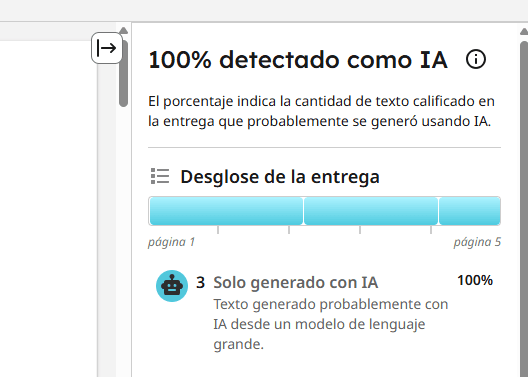Click the Desglose de la entrega heading
528x377 pixels.
click(x=280, y=177)
